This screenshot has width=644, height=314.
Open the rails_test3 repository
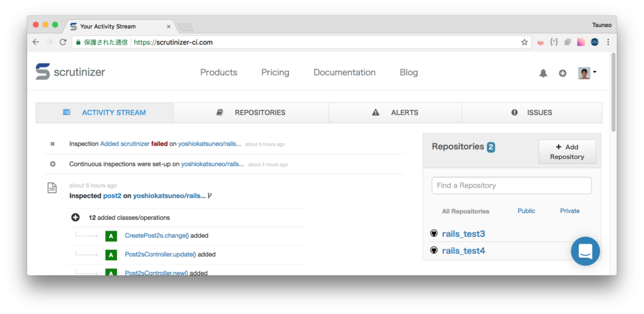464,234
